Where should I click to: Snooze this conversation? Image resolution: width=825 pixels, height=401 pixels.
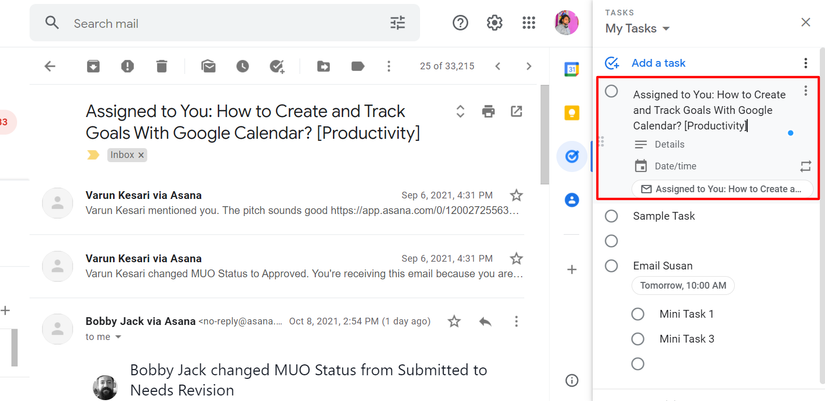point(242,66)
